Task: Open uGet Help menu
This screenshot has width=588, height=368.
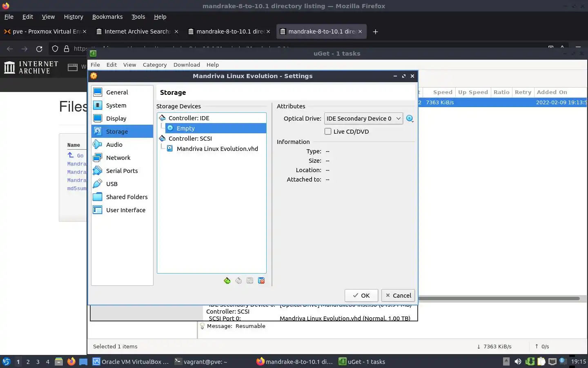Action: pos(213,65)
